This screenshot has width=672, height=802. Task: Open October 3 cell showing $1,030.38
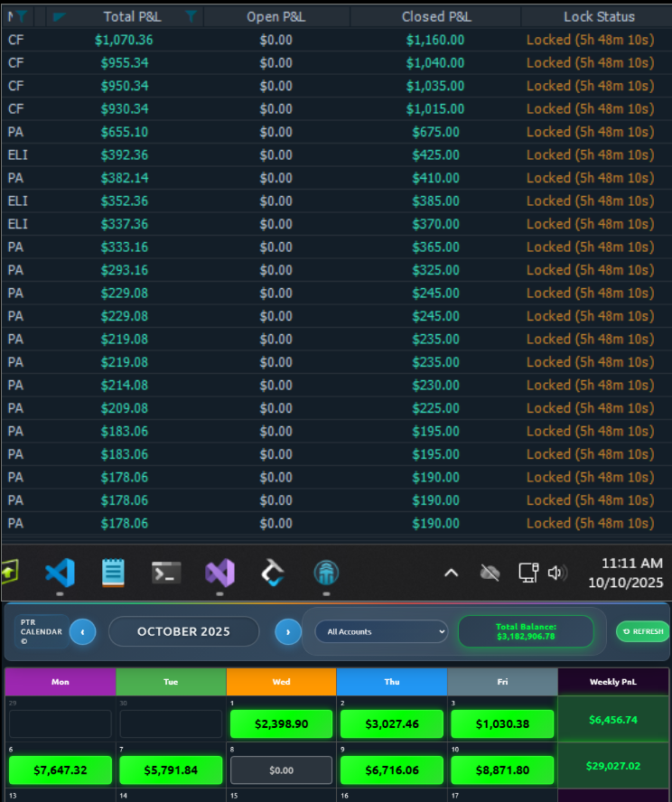tap(502, 723)
